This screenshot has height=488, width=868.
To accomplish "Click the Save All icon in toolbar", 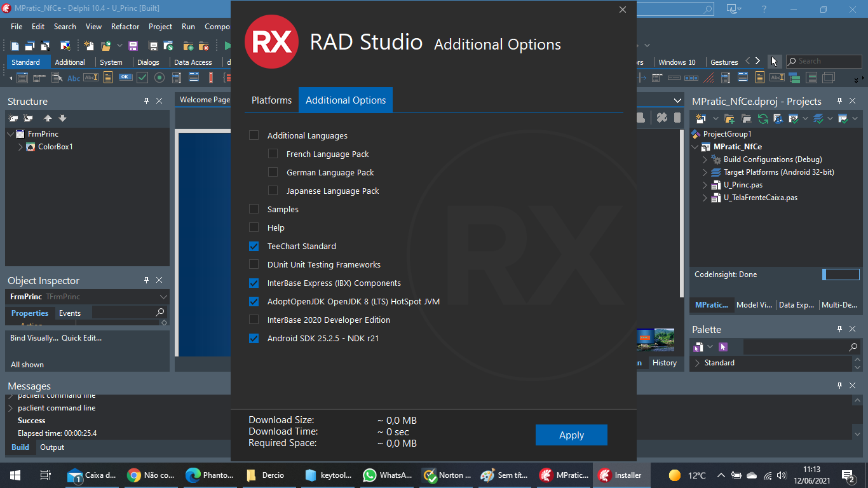I will pos(153,46).
